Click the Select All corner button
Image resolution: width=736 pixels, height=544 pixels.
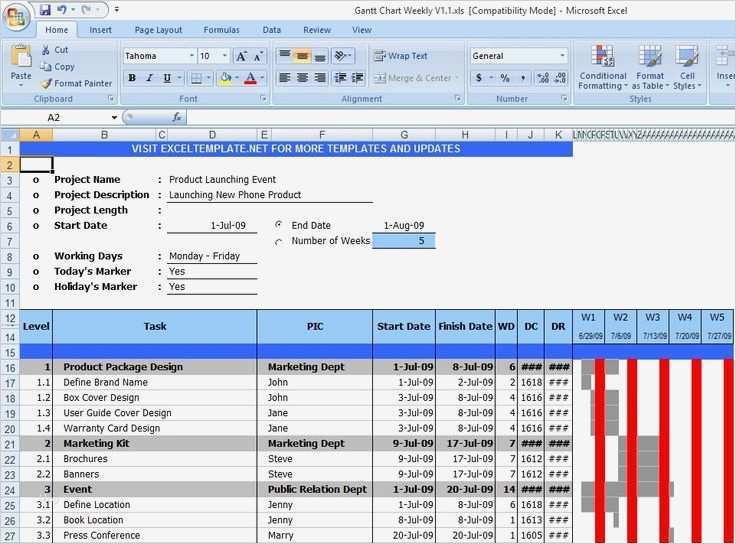10,135
